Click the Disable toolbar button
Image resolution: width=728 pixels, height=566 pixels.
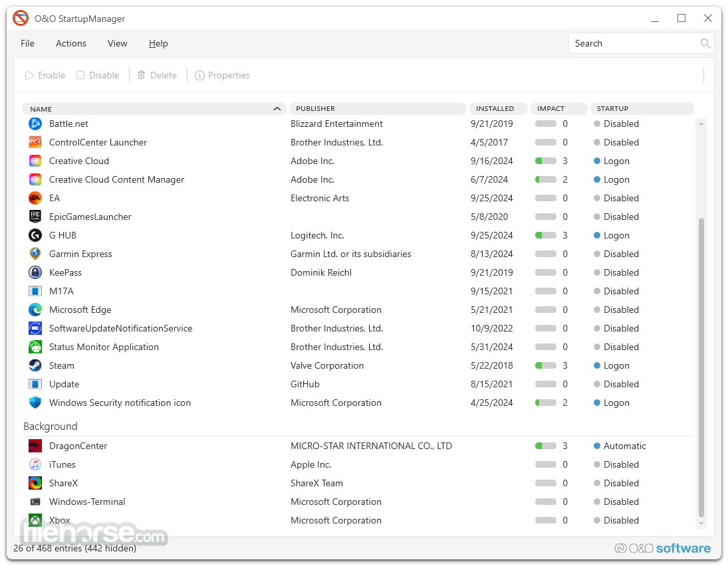(x=98, y=76)
